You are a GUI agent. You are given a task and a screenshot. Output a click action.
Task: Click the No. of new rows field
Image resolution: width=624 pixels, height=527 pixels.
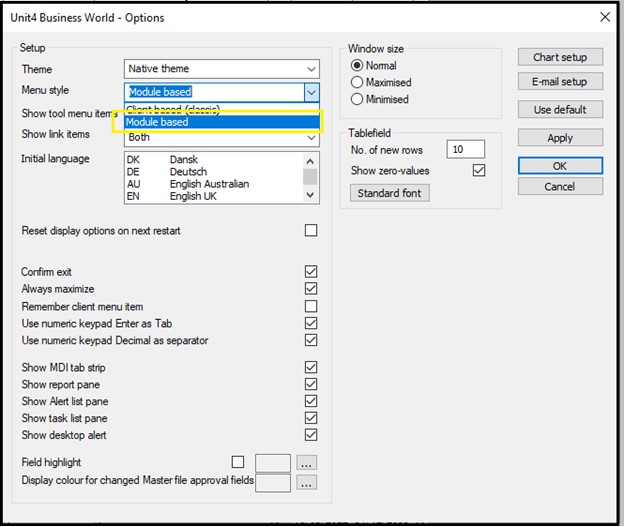[x=465, y=149]
